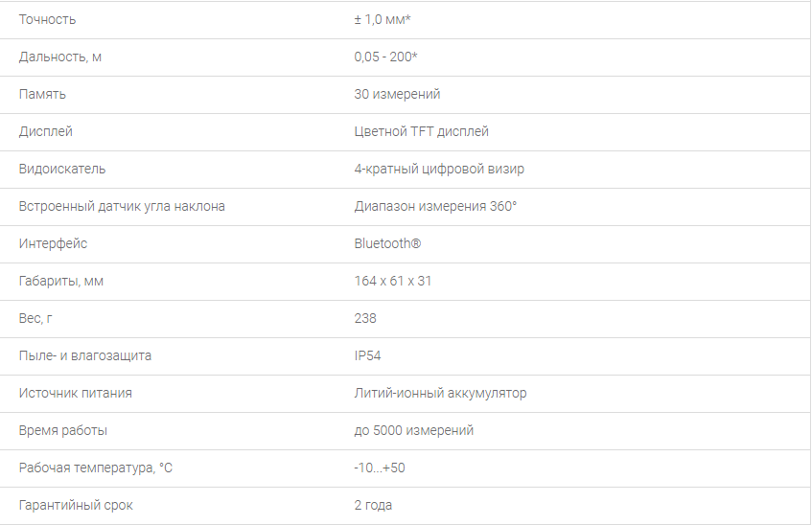
Task: Click the 'Дисплей' row label
Action: point(46,131)
